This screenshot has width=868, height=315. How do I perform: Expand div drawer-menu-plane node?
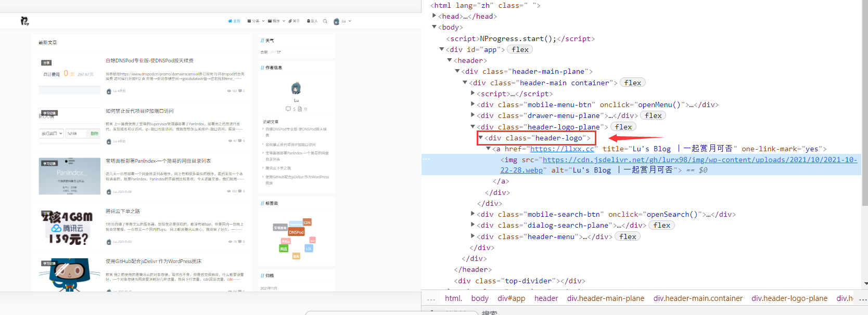click(473, 115)
